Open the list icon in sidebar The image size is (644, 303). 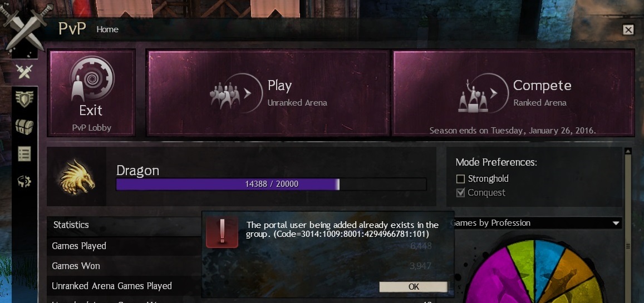click(x=24, y=154)
